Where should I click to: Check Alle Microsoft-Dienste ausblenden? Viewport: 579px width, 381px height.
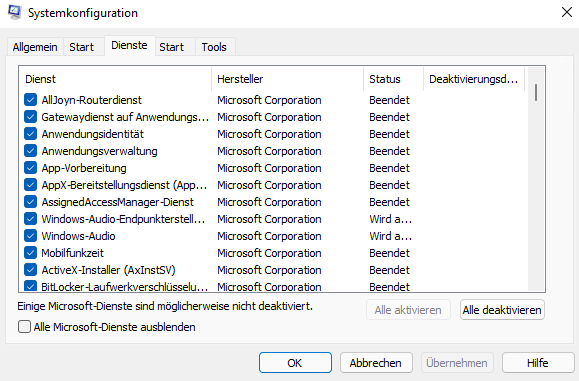(24, 327)
